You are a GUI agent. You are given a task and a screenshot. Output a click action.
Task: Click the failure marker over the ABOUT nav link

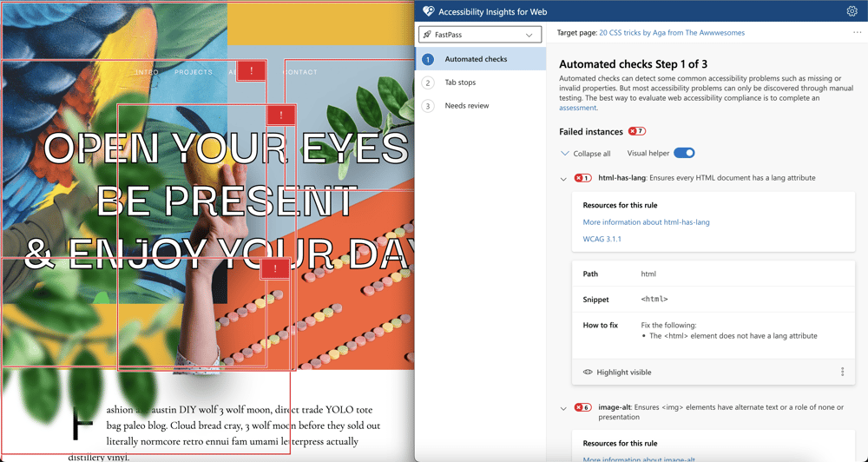tap(252, 71)
